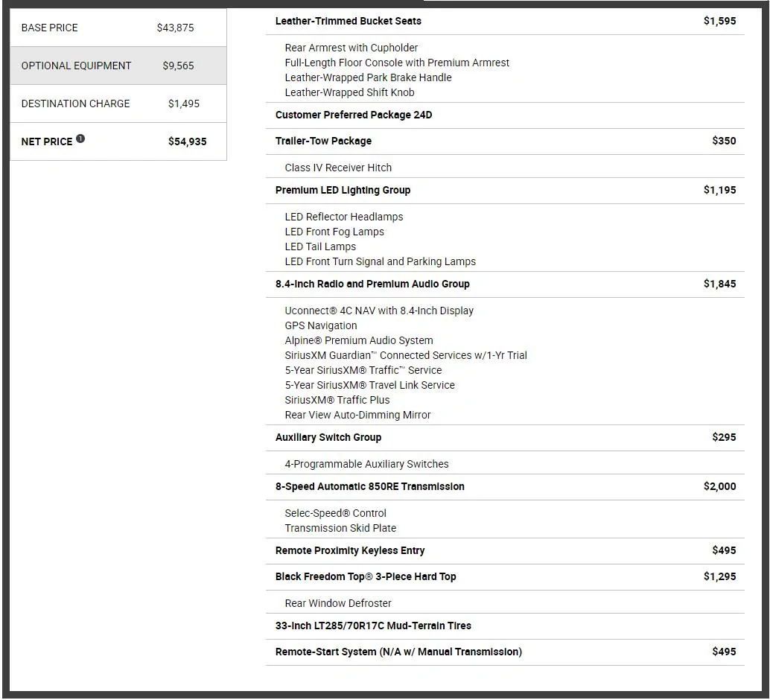Click GPS Navigation line
770x700 pixels.
click(321, 325)
